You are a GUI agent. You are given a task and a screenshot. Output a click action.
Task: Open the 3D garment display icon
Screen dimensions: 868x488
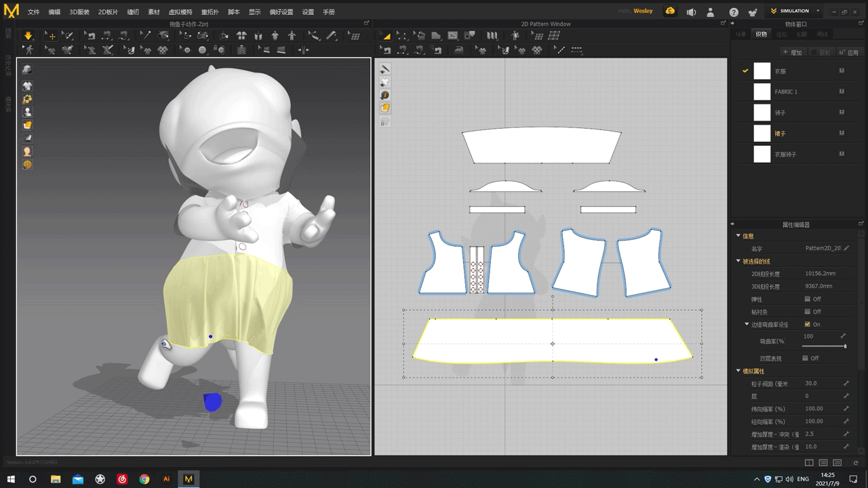point(27,86)
